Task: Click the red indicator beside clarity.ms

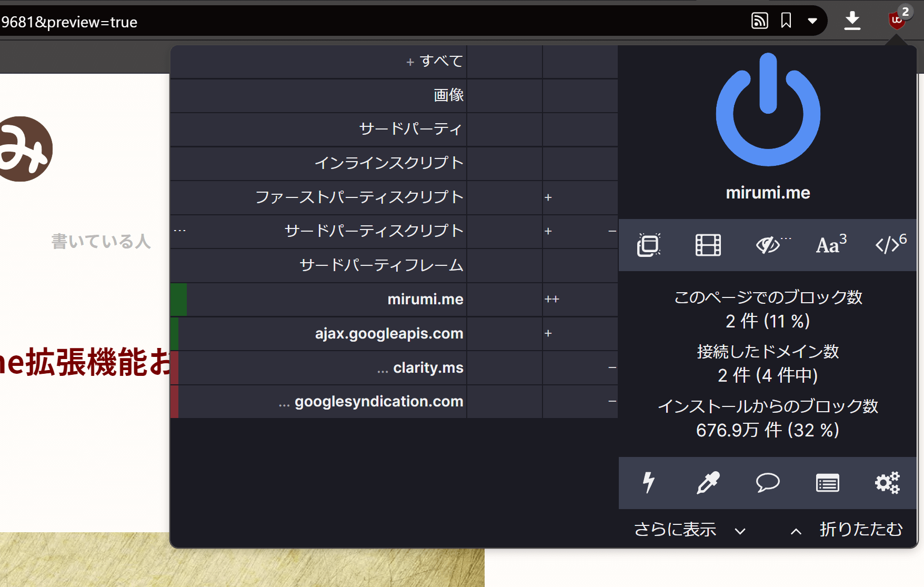Action: point(174,367)
